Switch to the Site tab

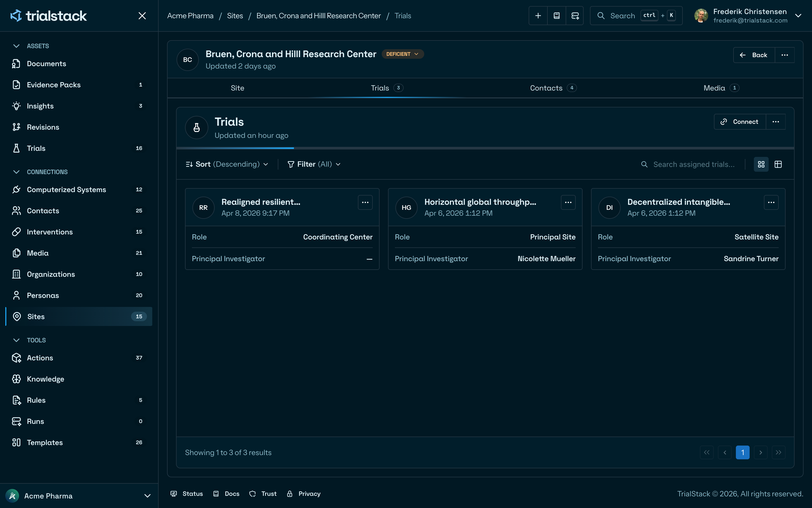238,88
